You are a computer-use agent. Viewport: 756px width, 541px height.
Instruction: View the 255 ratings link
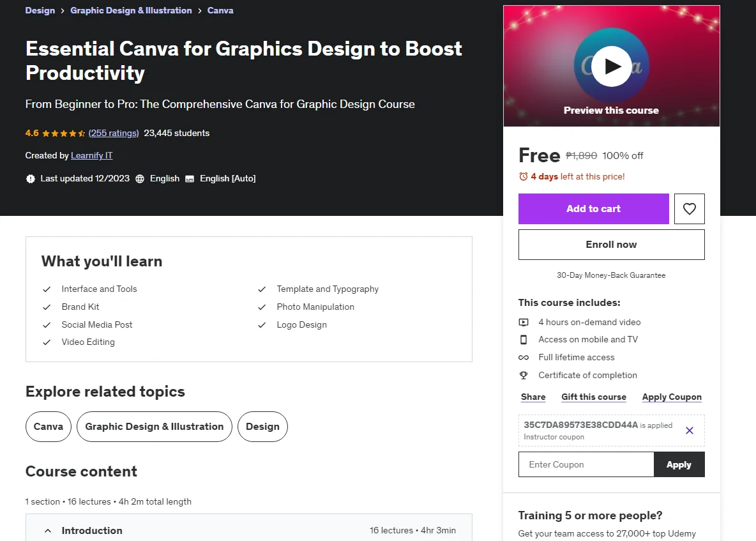point(114,133)
